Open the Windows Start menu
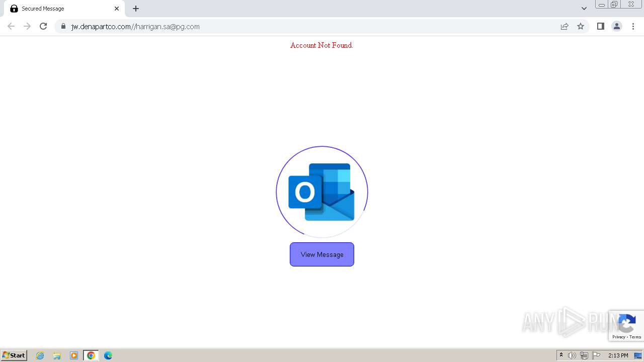The width and height of the screenshot is (644, 362). [x=14, y=355]
